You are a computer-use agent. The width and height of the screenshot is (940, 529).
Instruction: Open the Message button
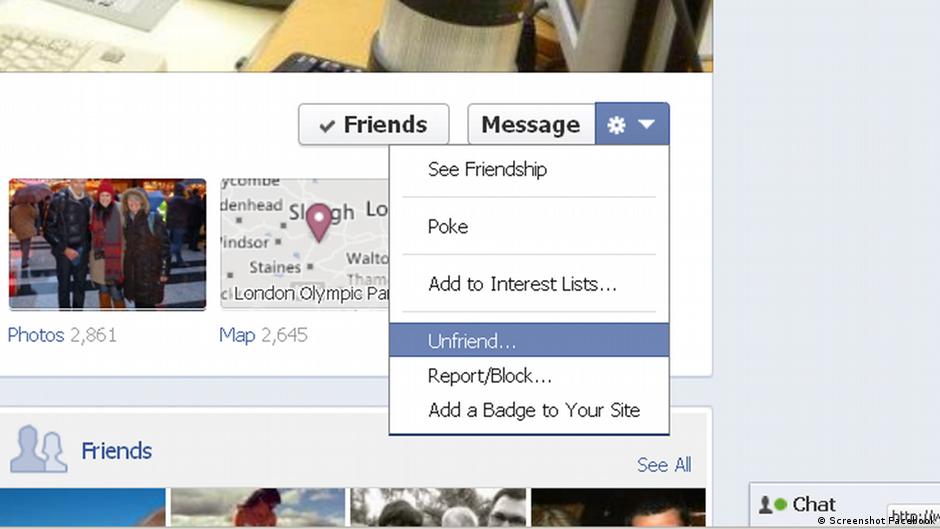[531, 125]
